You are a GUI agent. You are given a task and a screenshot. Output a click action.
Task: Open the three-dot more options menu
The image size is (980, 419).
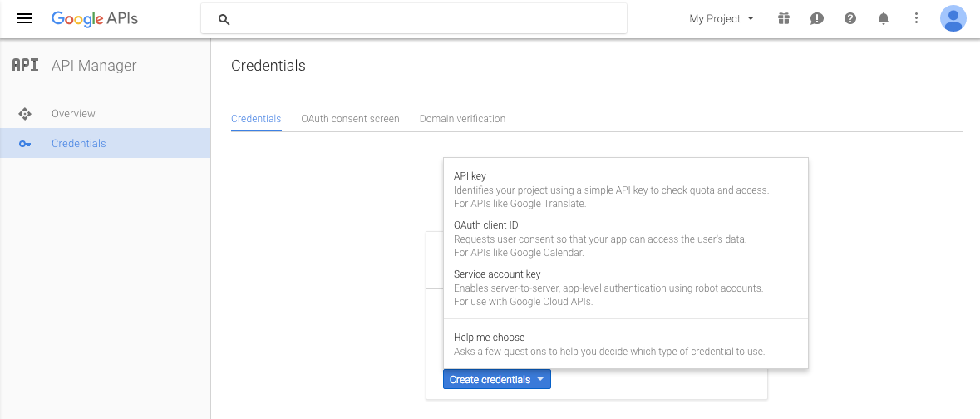(x=916, y=18)
